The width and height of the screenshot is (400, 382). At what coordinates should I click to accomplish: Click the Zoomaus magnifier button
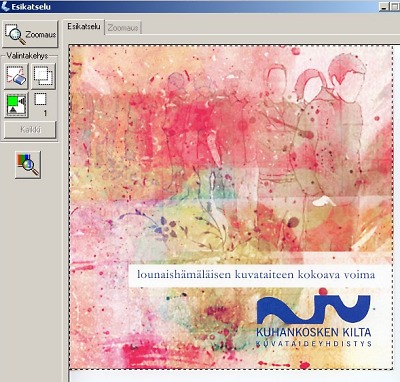30,34
